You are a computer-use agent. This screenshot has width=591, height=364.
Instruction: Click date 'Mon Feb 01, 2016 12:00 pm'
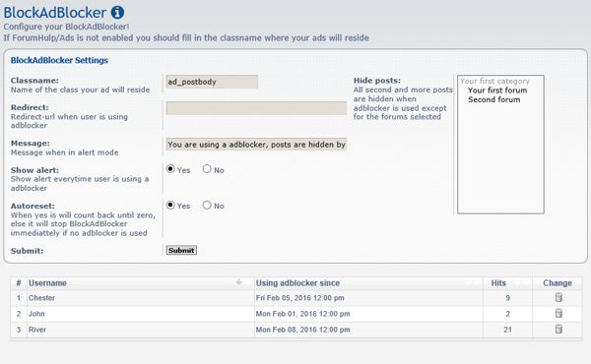click(302, 314)
